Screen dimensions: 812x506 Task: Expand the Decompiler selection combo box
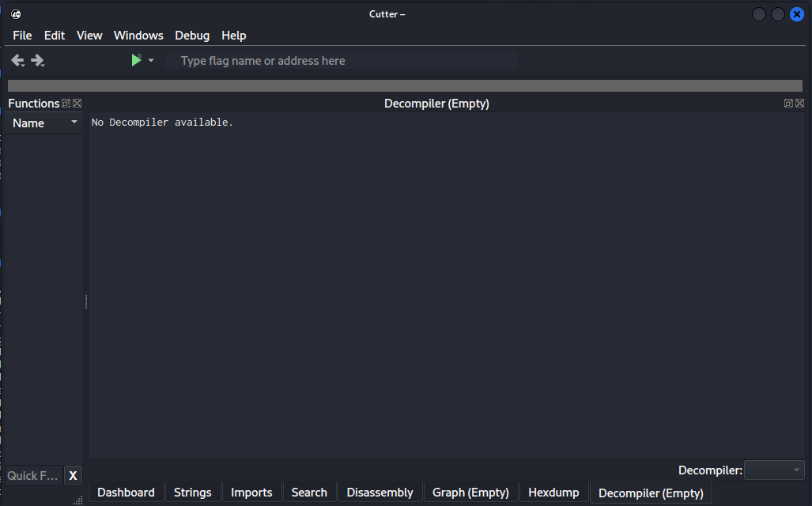coord(774,470)
